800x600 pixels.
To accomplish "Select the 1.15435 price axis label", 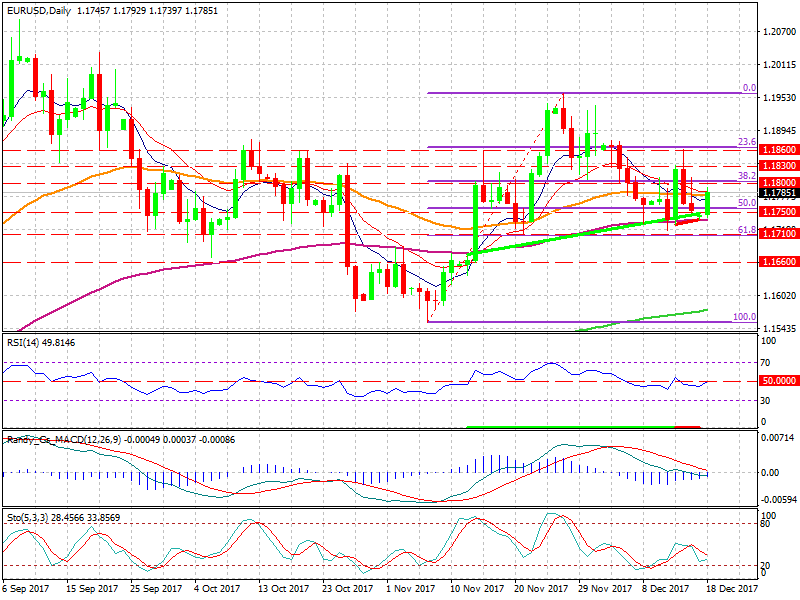I will [x=779, y=329].
